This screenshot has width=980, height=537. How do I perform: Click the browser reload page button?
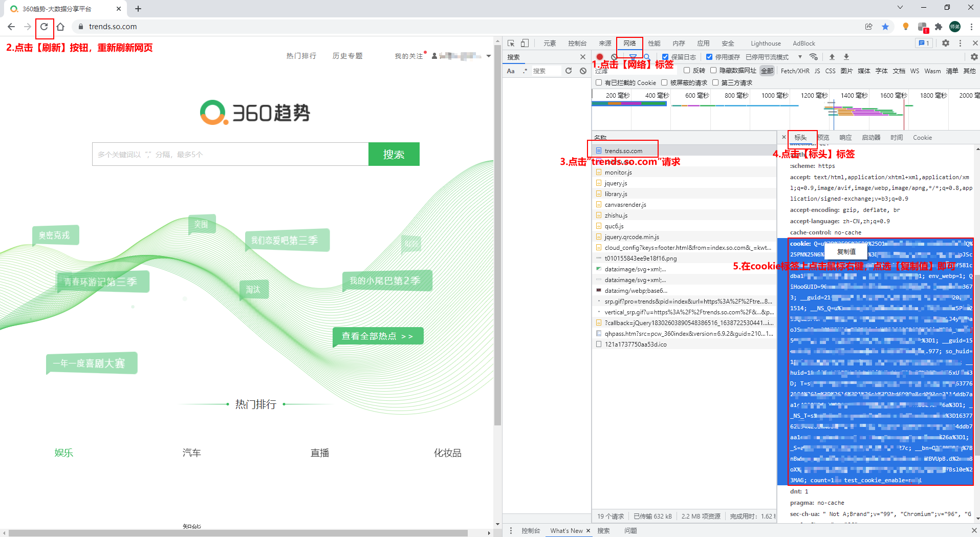(x=45, y=27)
